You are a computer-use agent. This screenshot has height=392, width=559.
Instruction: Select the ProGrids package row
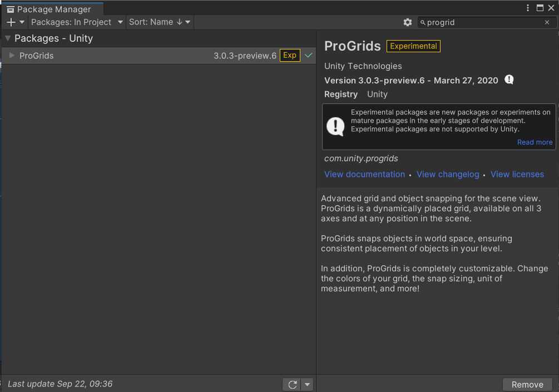(159, 56)
